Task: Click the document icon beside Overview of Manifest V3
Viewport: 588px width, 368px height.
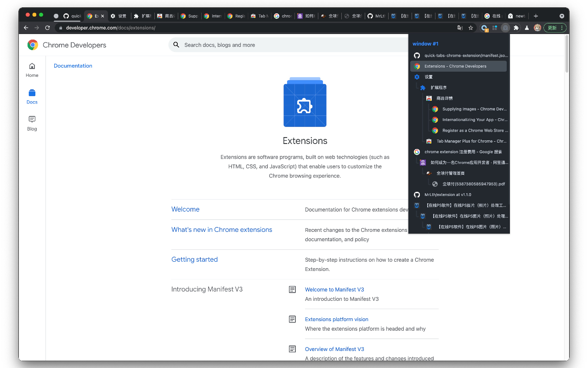Action: coord(292,349)
